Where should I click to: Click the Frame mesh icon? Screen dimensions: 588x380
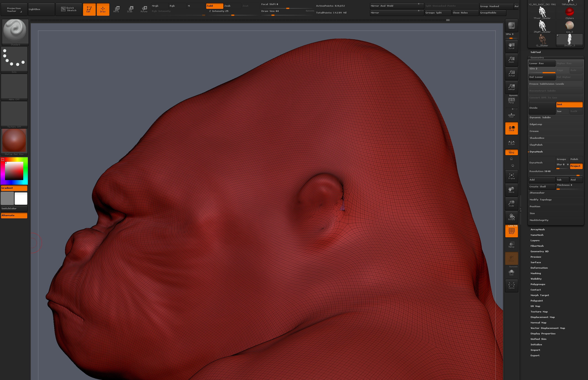(x=511, y=176)
